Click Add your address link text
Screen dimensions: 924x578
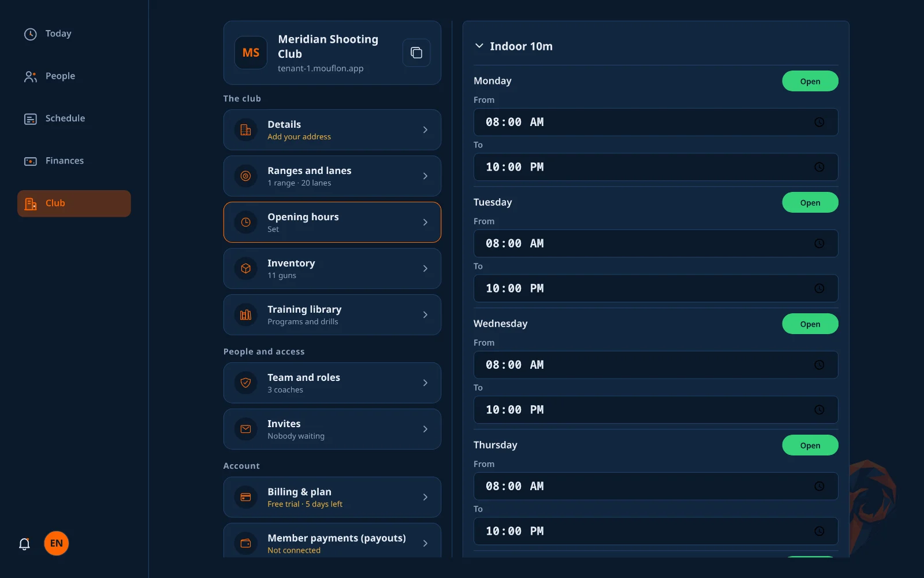click(x=299, y=137)
